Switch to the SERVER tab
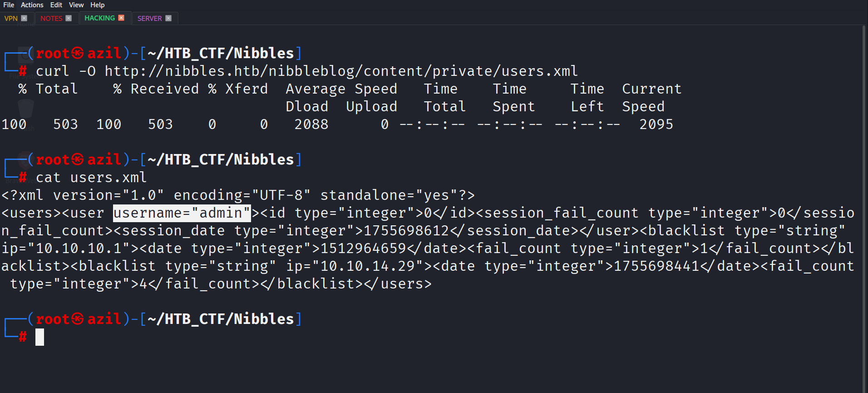The image size is (868, 393). 149,19
